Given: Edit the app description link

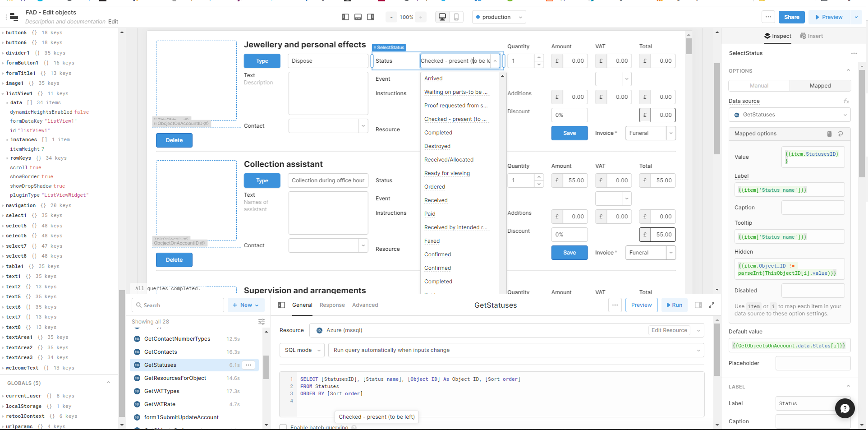Looking at the screenshot, I should tap(113, 22).
